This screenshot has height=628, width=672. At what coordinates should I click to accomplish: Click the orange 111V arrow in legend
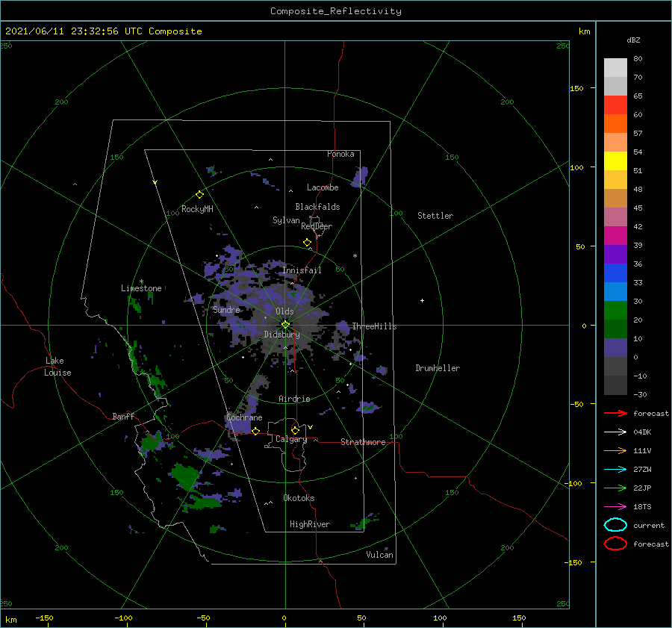coord(615,450)
